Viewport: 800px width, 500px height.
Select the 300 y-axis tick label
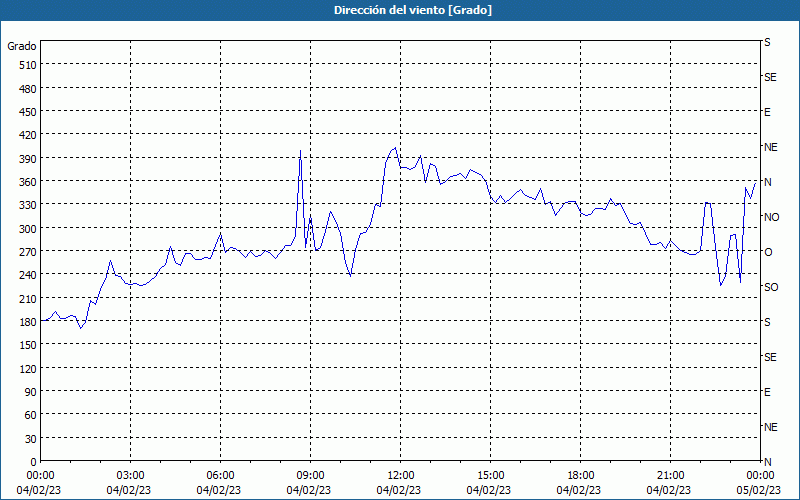[28, 229]
